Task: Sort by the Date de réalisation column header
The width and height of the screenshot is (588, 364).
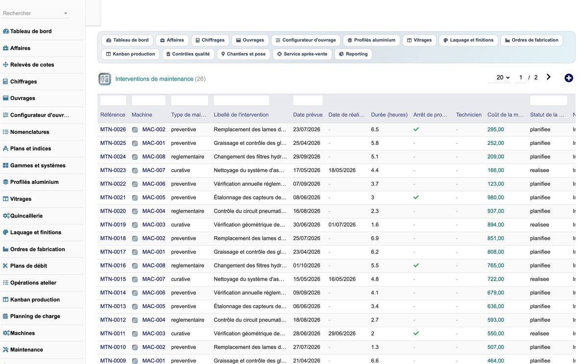Action: point(346,115)
